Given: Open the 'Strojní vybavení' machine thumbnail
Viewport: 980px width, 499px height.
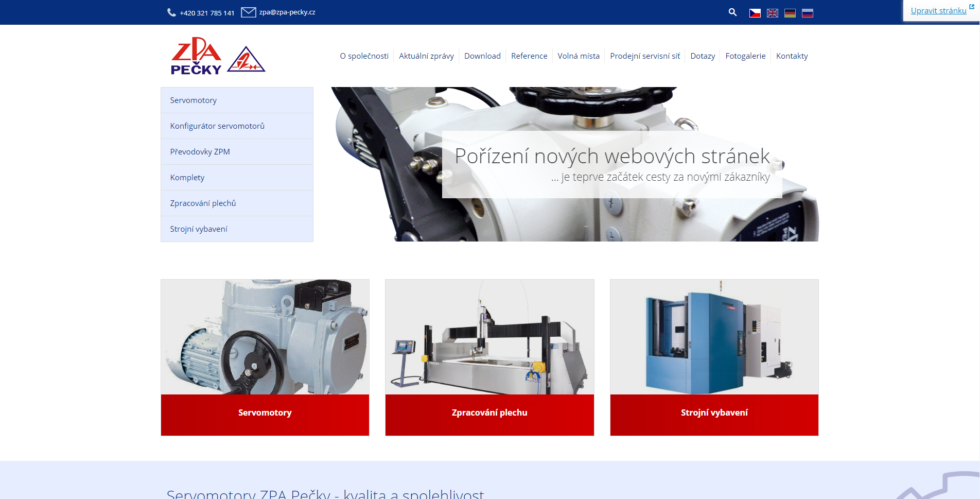Looking at the screenshot, I should coord(714,337).
